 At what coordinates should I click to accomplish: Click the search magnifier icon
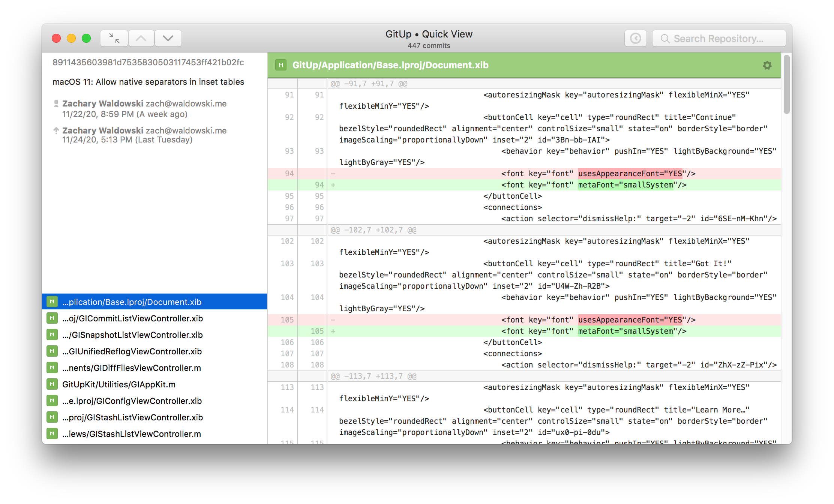(665, 39)
